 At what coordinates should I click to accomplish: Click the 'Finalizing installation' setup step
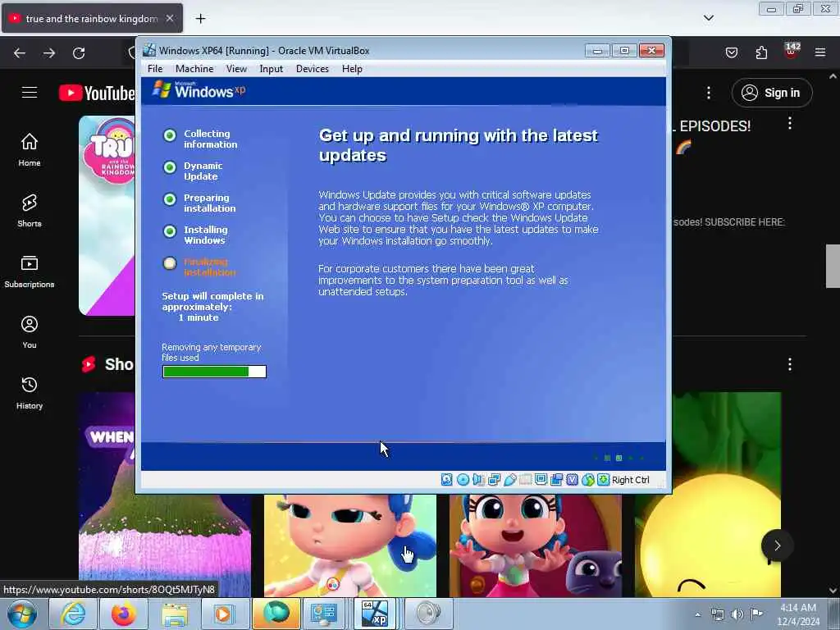click(200, 267)
